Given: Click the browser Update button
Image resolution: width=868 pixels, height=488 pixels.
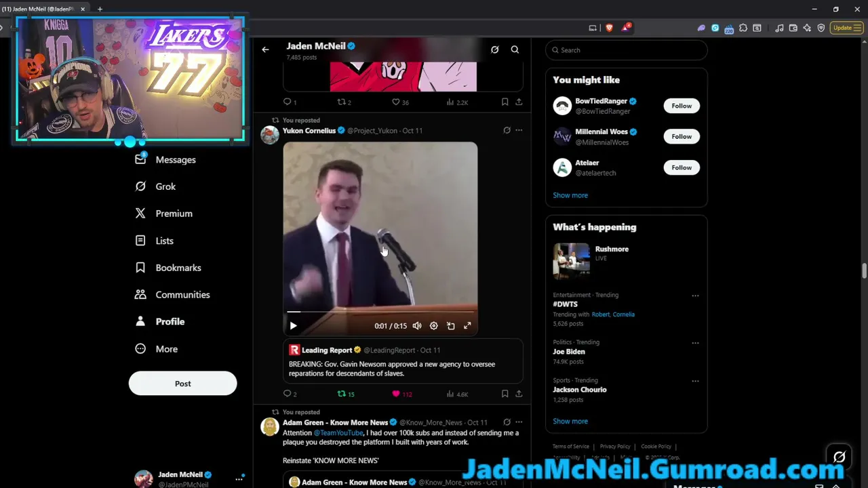Looking at the screenshot, I should pos(846,28).
